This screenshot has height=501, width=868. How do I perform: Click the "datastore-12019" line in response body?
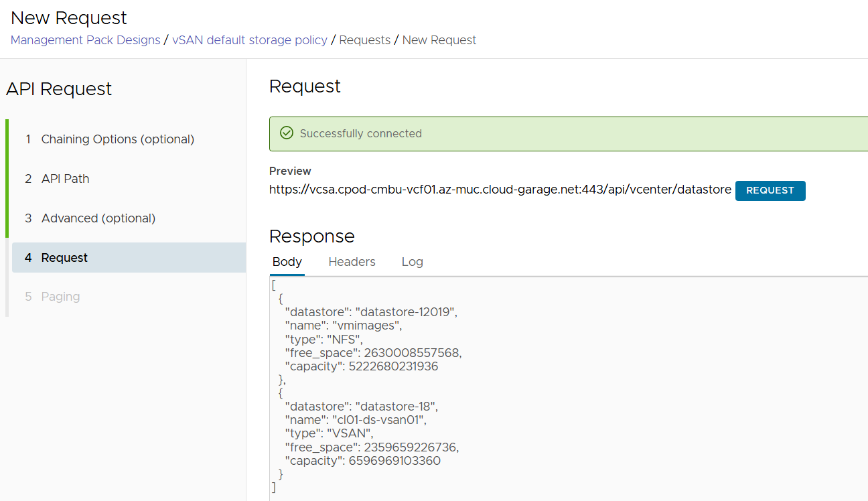tap(372, 312)
